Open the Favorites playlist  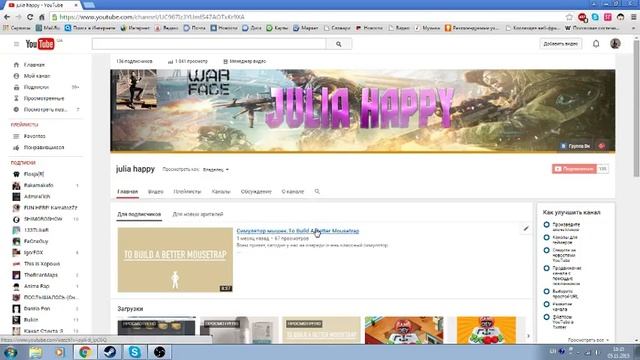(34, 136)
